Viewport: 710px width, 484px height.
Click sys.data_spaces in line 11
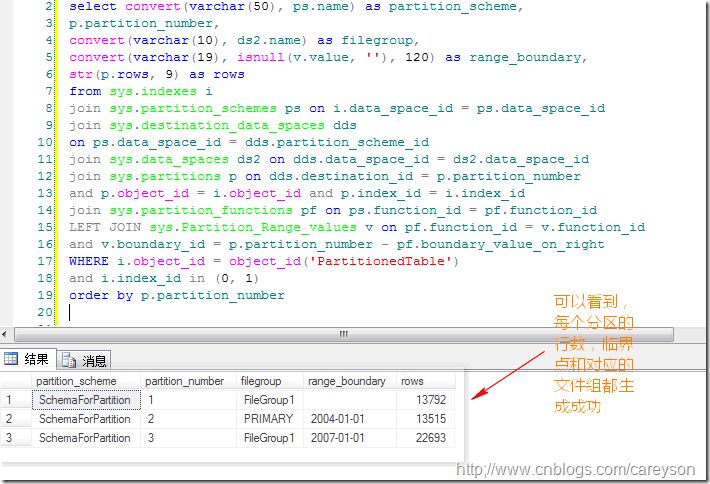click(168, 159)
